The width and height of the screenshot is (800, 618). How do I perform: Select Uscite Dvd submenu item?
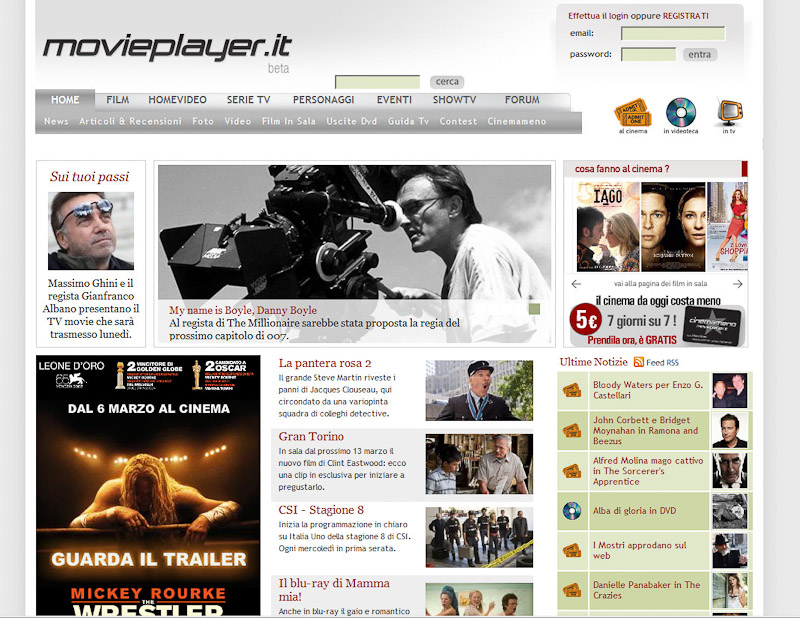click(x=352, y=121)
